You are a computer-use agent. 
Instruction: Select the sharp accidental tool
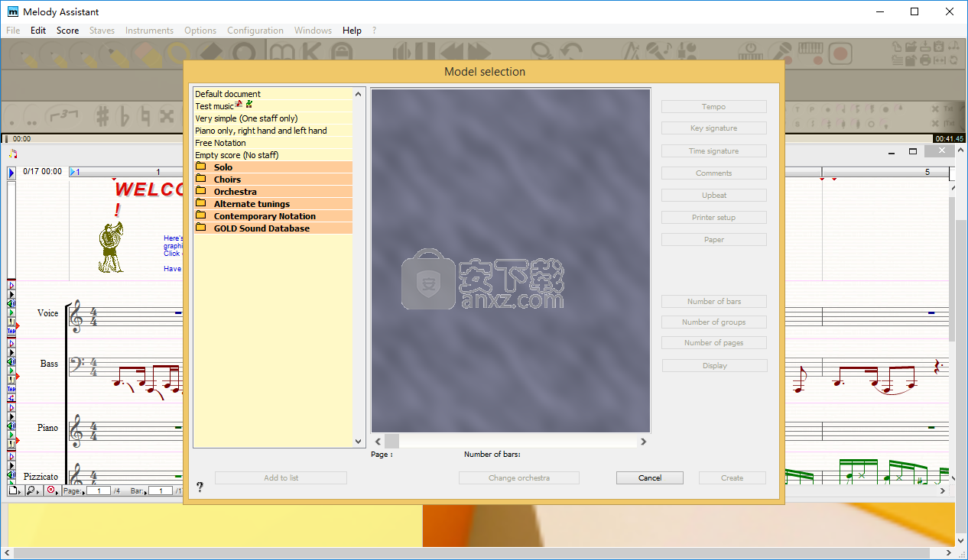(102, 115)
